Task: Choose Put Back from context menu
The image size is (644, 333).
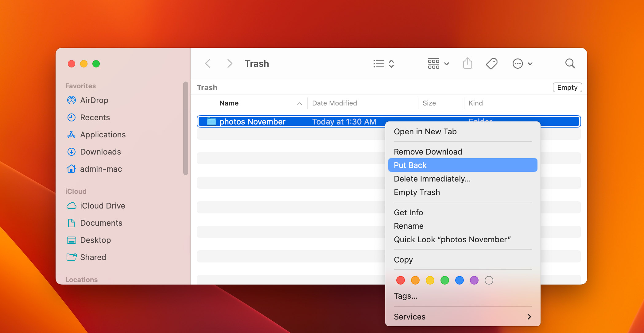Action: point(463,165)
